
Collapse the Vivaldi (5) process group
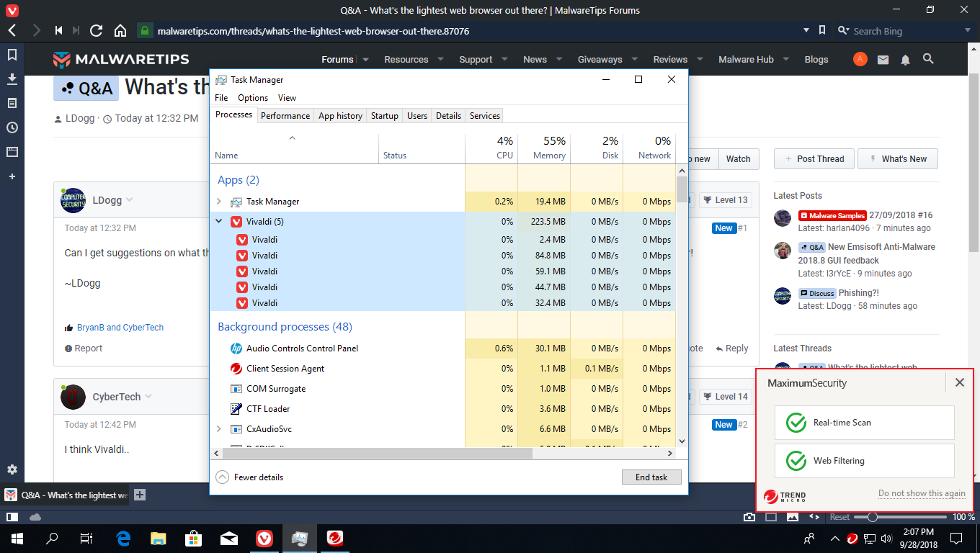219,221
